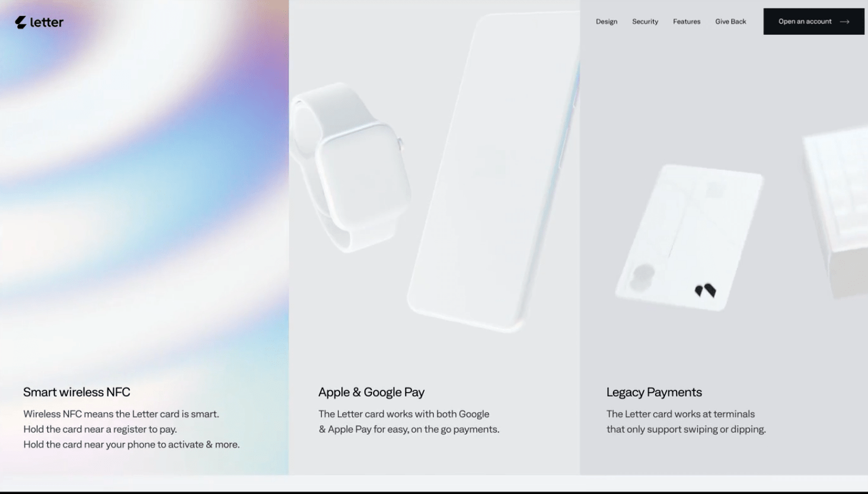
Task: Click the Legacy Payments heading
Action: pos(654,392)
